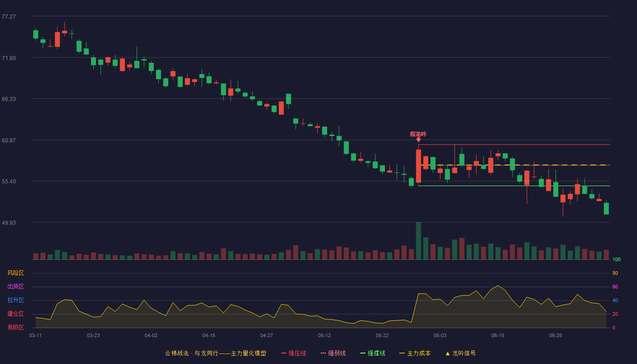The image size is (637, 364).
Task: Select the 49.93 price axis label
Action: tap(9, 223)
